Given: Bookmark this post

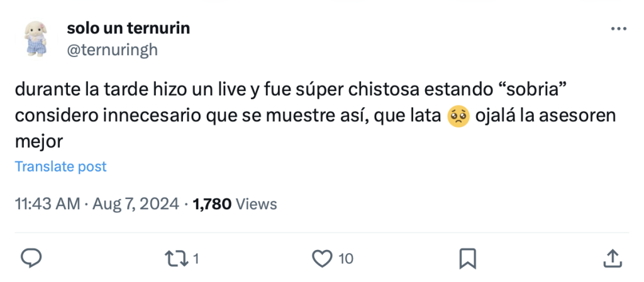Looking at the screenshot, I should click(467, 258).
